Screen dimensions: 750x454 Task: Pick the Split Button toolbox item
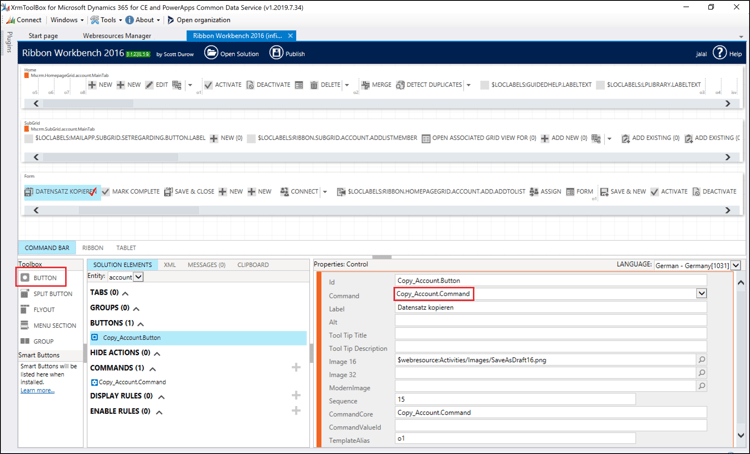[x=47, y=294]
